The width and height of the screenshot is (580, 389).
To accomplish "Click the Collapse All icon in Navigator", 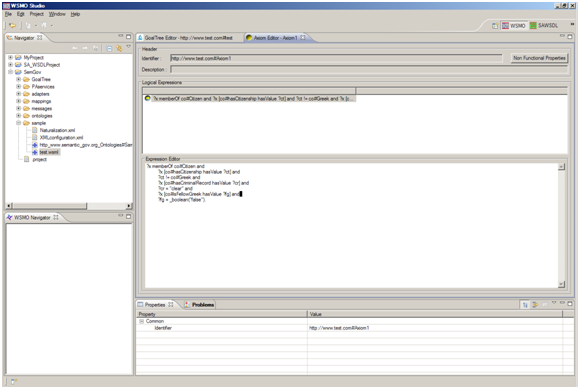I will click(109, 48).
